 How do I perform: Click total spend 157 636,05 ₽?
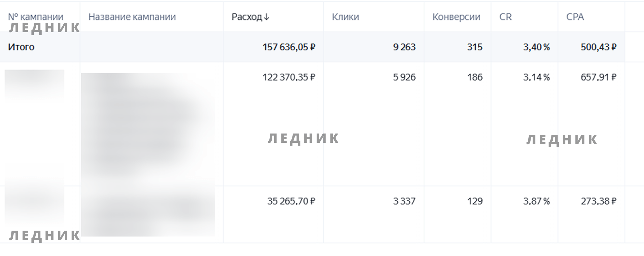point(289,47)
